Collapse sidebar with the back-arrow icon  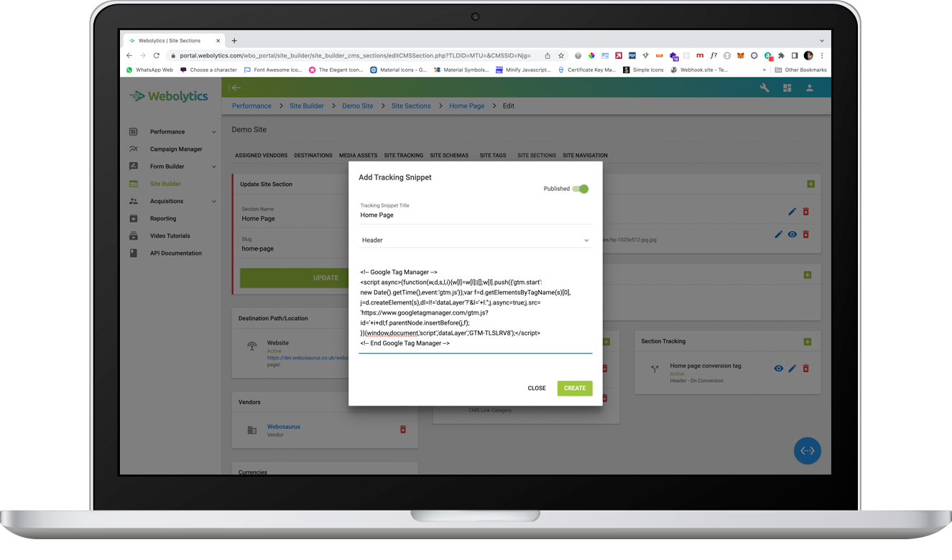pyautogui.click(x=235, y=88)
